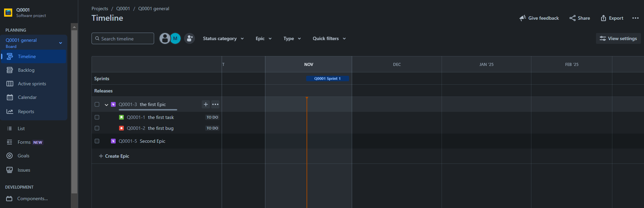This screenshot has width=644, height=208.
Task: Filter by unassigned avatar icon
Action: click(x=165, y=38)
